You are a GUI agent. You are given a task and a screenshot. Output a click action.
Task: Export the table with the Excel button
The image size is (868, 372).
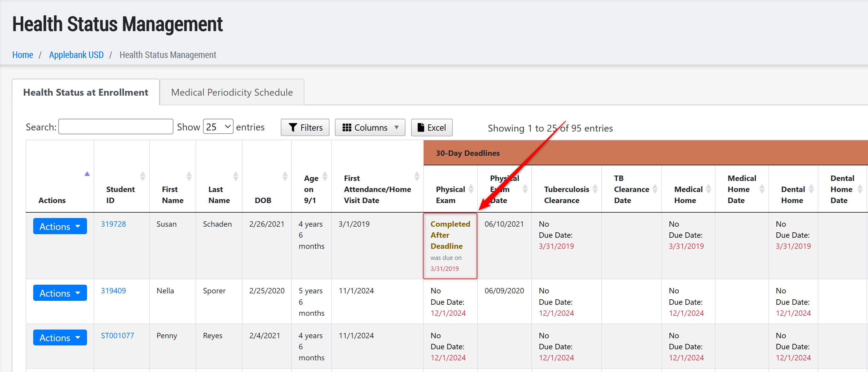pyautogui.click(x=431, y=128)
